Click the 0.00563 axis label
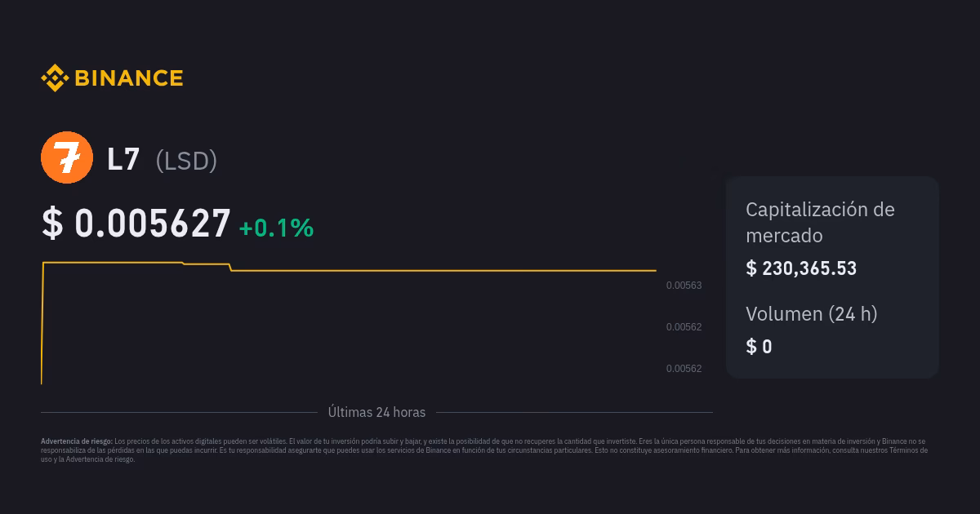980x514 pixels. tap(684, 286)
